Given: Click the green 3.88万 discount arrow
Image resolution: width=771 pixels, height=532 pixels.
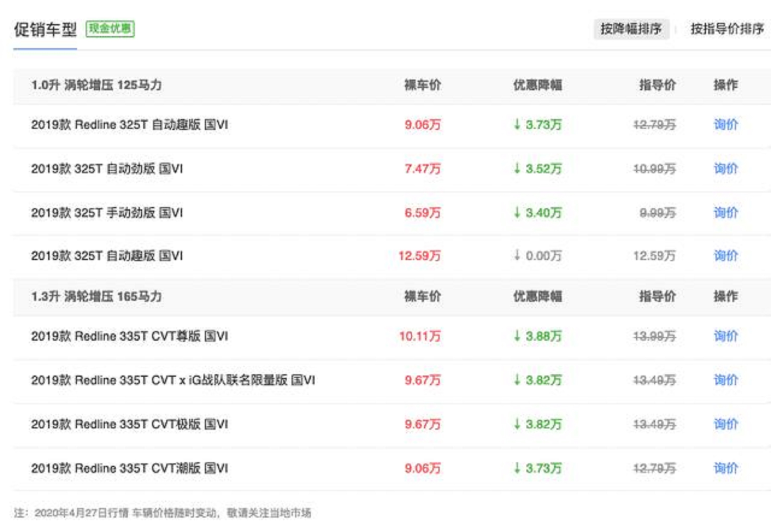Looking at the screenshot, I should coord(517,336).
